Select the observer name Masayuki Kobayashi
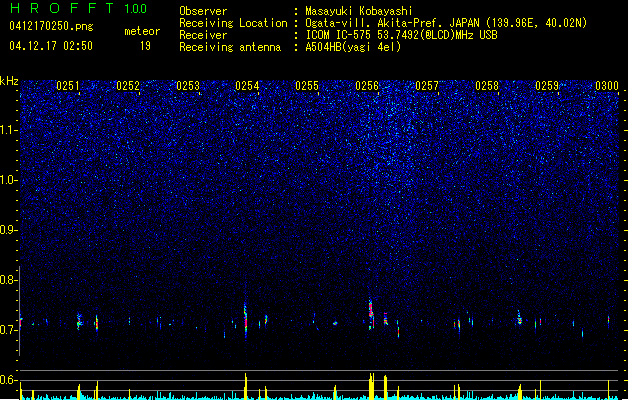Image resolution: width=629 pixels, height=400 pixels. (359, 11)
